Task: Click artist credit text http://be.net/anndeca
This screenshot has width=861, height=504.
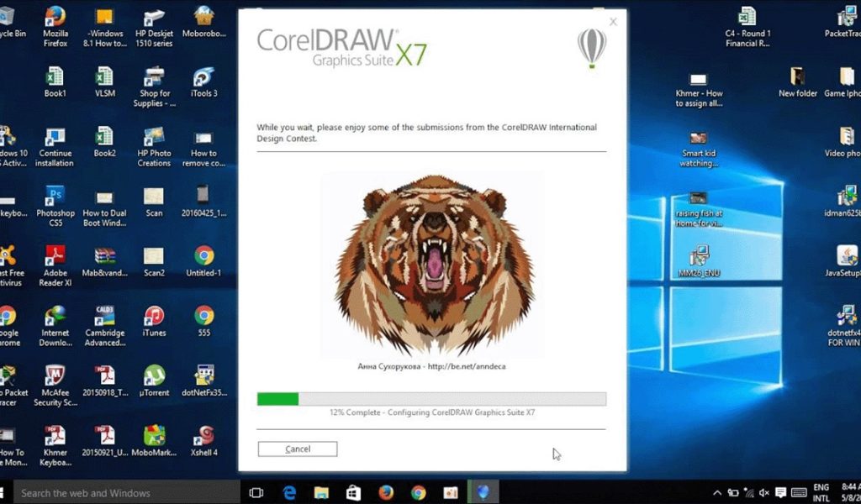Action: pos(466,366)
